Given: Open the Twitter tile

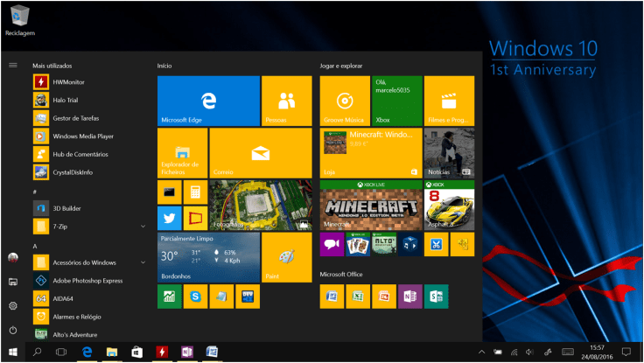Looking at the screenshot, I should pos(169,218).
